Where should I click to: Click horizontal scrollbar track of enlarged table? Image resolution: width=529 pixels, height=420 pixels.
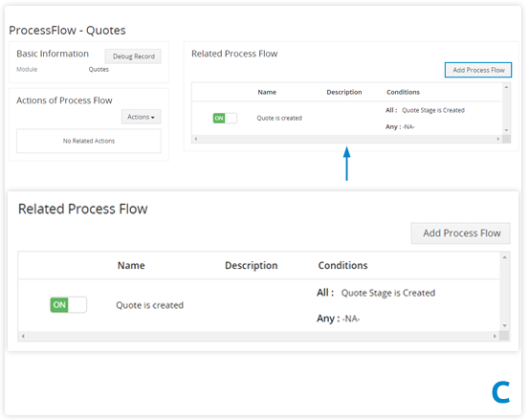[259, 336]
